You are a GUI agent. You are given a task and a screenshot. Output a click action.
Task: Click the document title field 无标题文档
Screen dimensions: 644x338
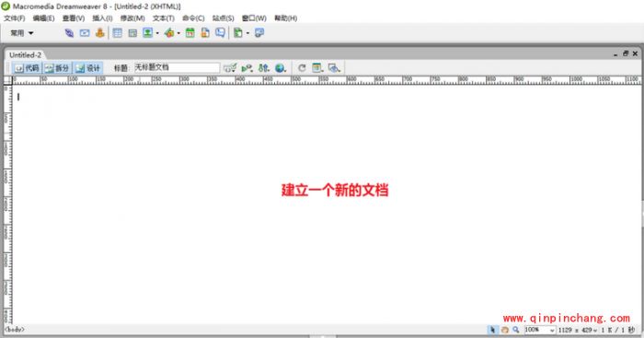click(x=177, y=67)
